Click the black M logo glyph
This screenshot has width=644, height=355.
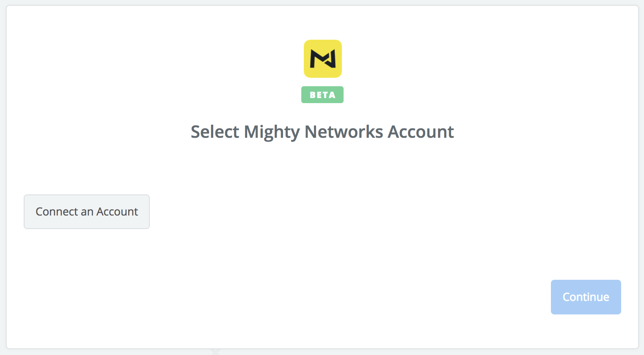(322, 59)
